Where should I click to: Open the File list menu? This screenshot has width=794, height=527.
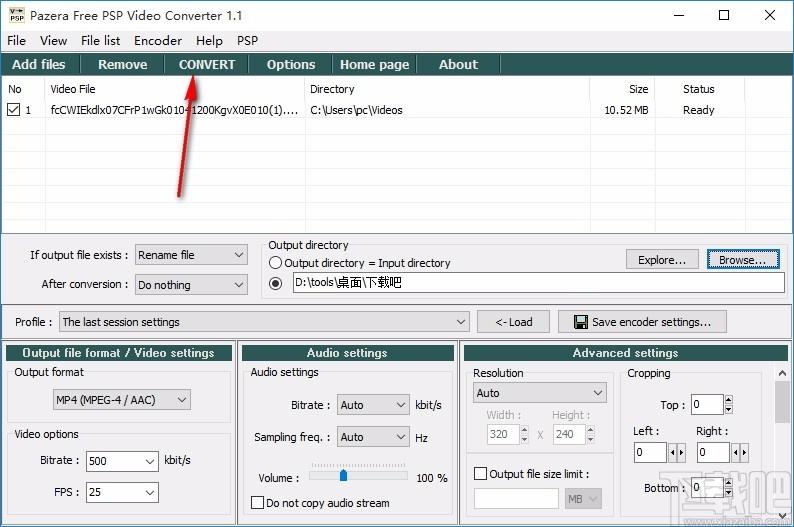coord(100,40)
